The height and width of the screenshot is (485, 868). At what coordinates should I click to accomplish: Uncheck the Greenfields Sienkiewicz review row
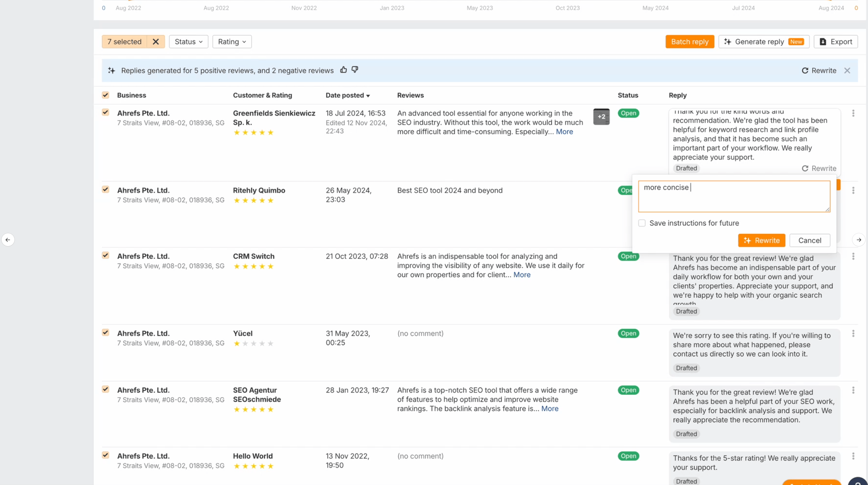point(105,112)
